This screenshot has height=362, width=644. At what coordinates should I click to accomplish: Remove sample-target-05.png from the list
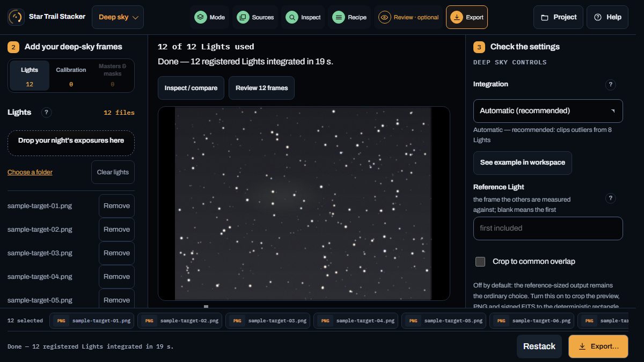(116, 299)
